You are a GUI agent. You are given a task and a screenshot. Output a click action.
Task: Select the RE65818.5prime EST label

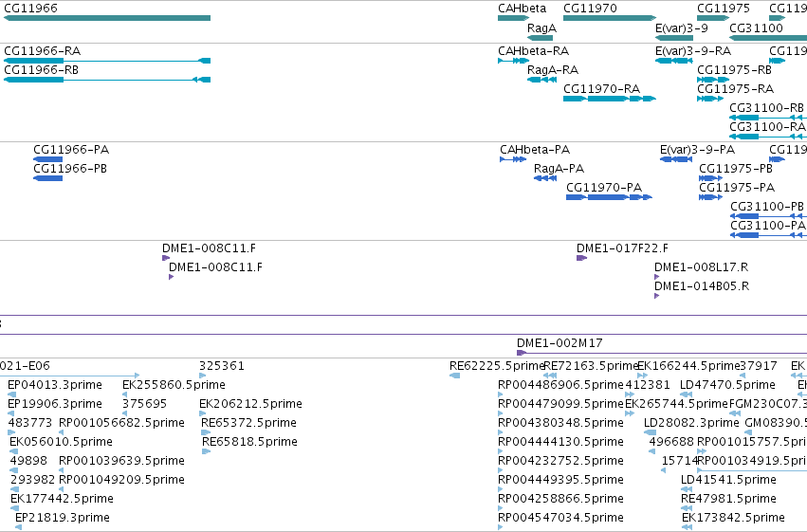pos(249,443)
